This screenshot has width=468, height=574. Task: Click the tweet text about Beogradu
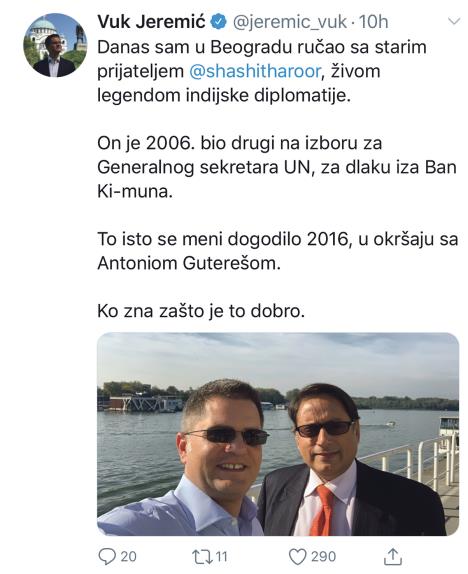click(x=262, y=71)
